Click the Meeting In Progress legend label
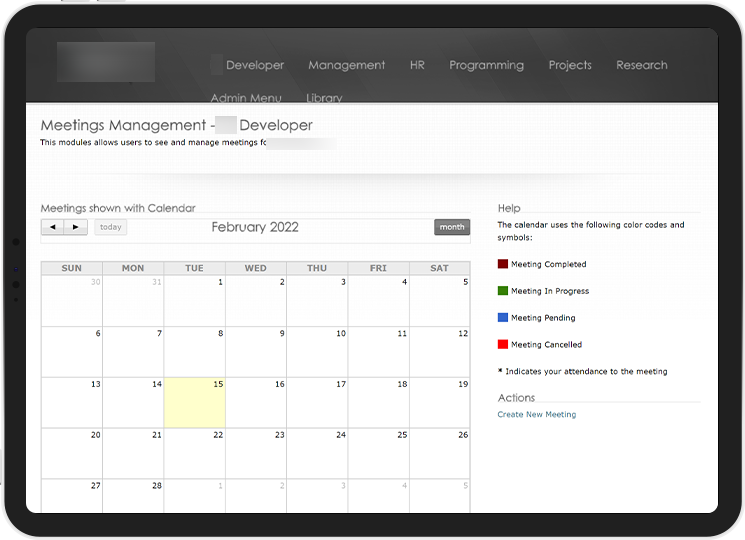Screen dimensions: 745x540 (x=550, y=291)
